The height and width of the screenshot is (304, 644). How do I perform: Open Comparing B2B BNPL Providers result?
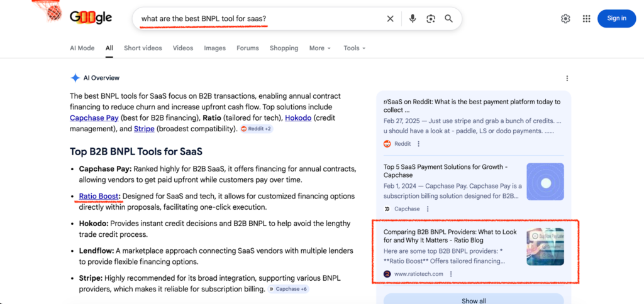(x=450, y=236)
